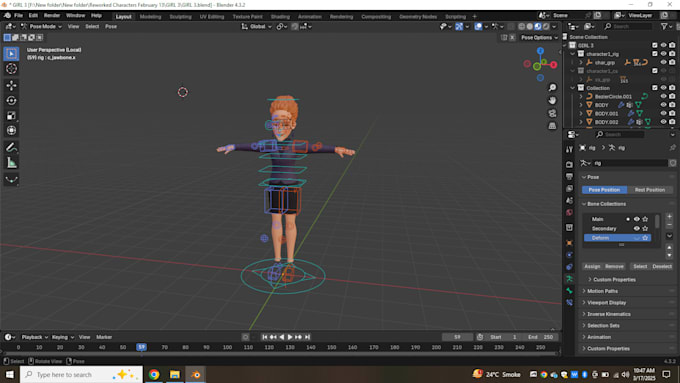
Task: Click the play animation button
Action: [290, 337]
